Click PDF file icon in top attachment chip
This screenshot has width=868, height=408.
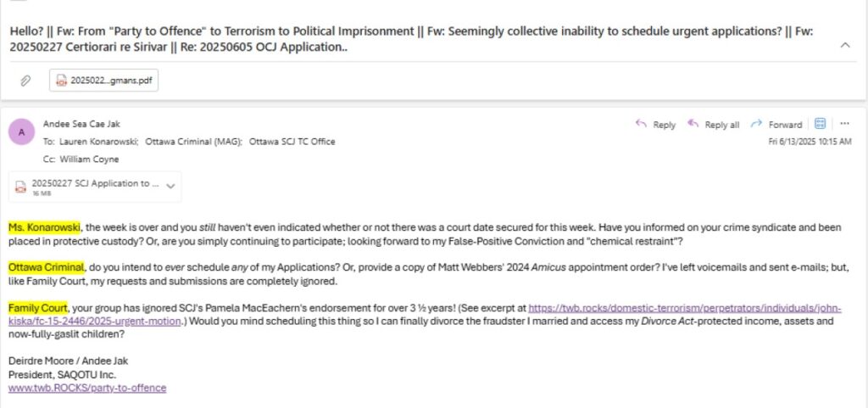click(x=61, y=81)
